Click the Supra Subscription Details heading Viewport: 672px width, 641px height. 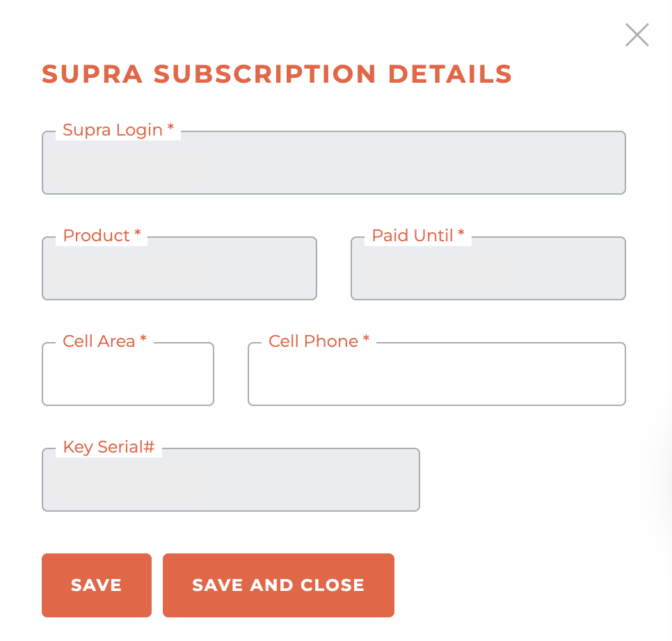277,74
